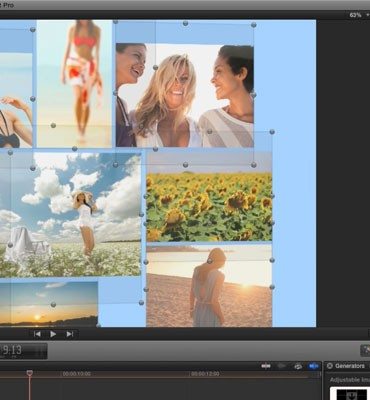Click the center anchor point on sunset photo
This screenshot has width=370, height=400.
coord(53,304)
